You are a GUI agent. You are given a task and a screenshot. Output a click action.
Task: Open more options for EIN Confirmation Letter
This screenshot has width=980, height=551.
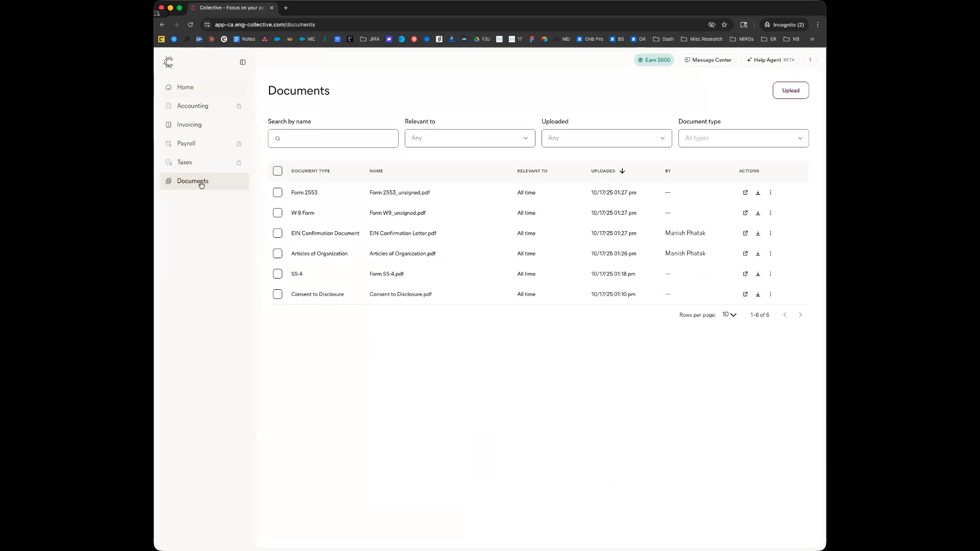(770, 233)
